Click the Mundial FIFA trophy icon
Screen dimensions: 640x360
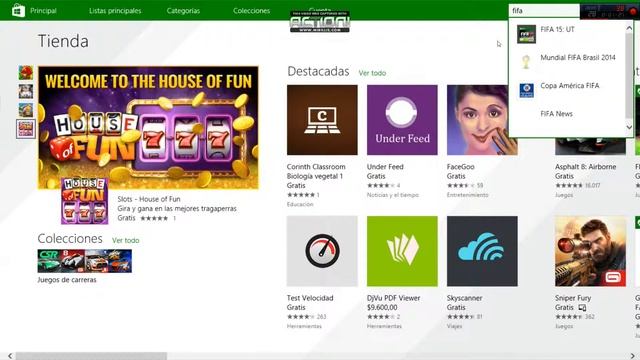pos(526,62)
